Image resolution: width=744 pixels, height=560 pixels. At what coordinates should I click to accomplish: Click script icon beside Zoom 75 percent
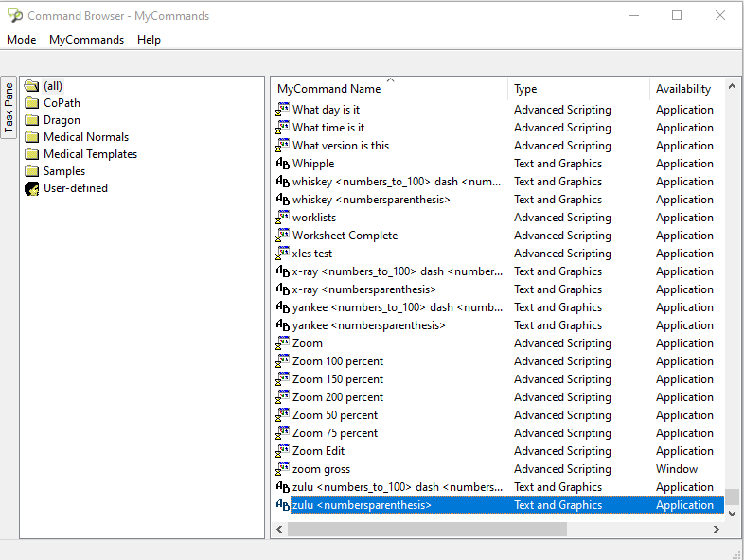pyautogui.click(x=282, y=433)
